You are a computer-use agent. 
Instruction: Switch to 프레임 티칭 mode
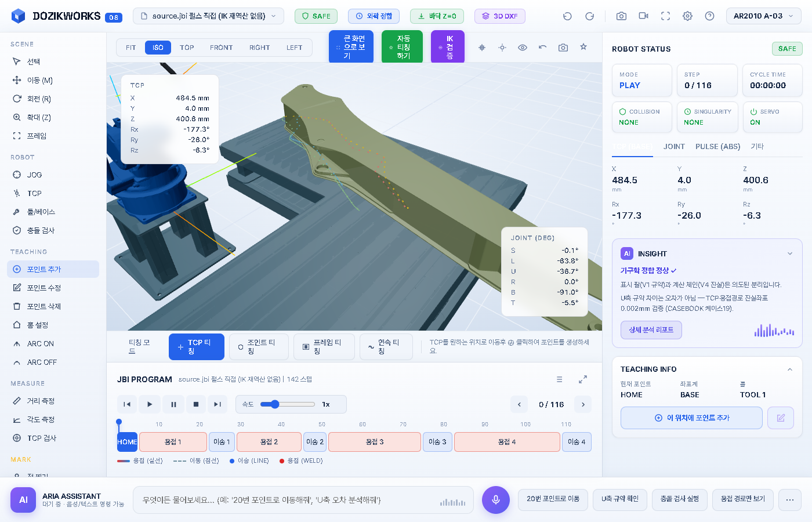pyautogui.click(x=324, y=347)
